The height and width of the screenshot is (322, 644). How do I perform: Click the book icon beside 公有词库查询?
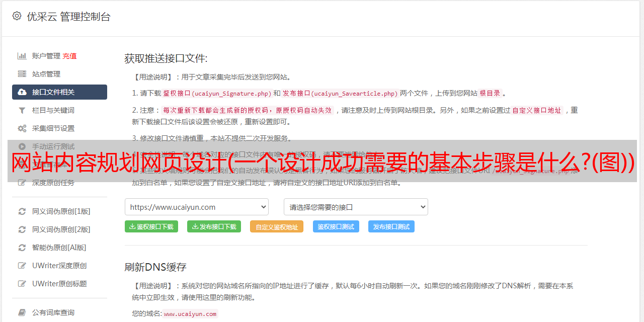click(22, 312)
